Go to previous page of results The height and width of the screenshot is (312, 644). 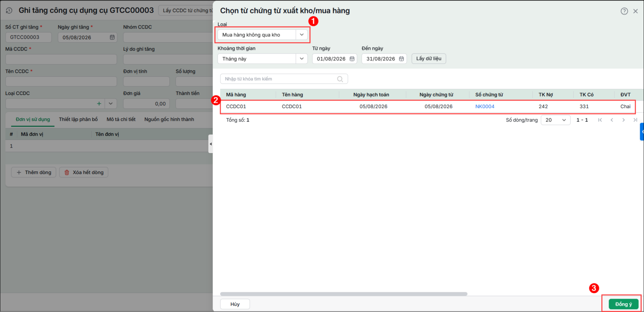pos(612,120)
